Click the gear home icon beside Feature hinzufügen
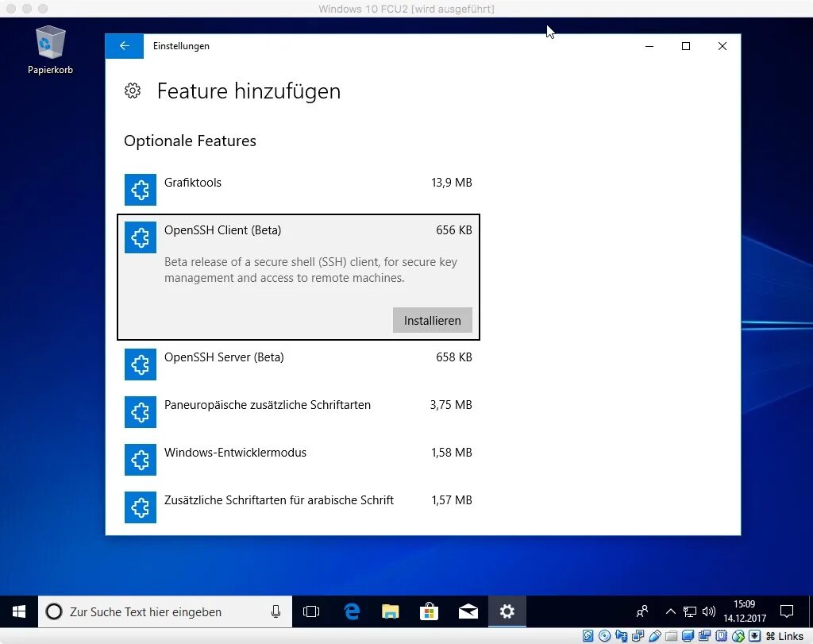The width and height of the screenshot is (813, 644). pyautogui.click(x=133, y=91)
